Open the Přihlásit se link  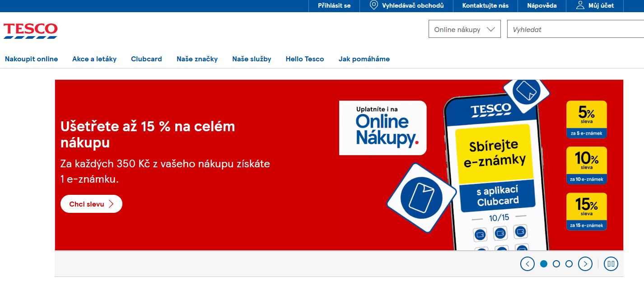[x=334, y=5]
